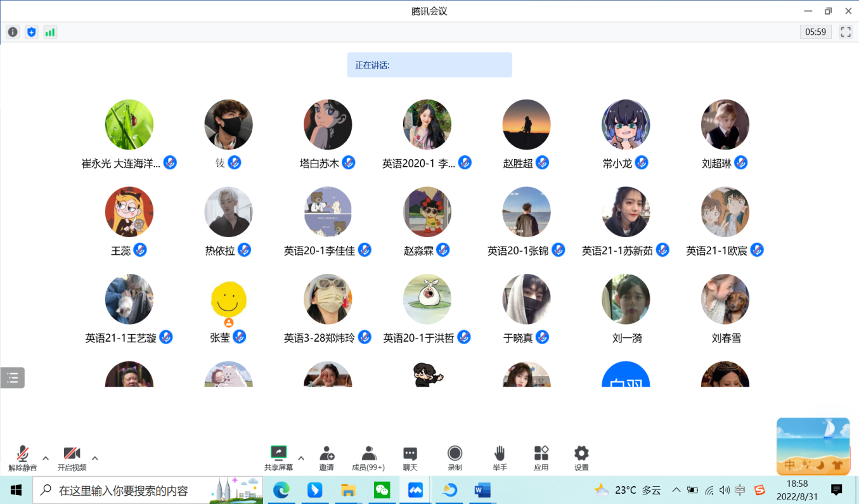
Task: Expand screen share options arrow
Action: (301, 458)
